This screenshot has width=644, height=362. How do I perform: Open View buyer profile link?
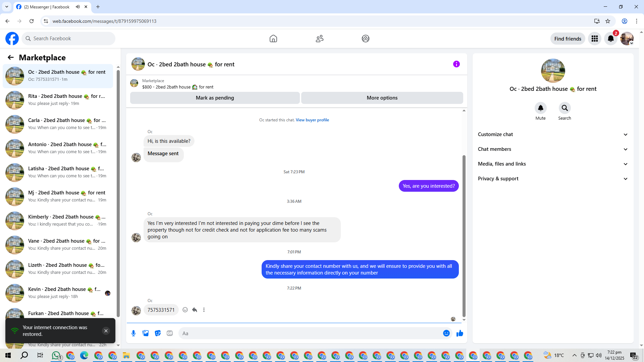(312, 120)
